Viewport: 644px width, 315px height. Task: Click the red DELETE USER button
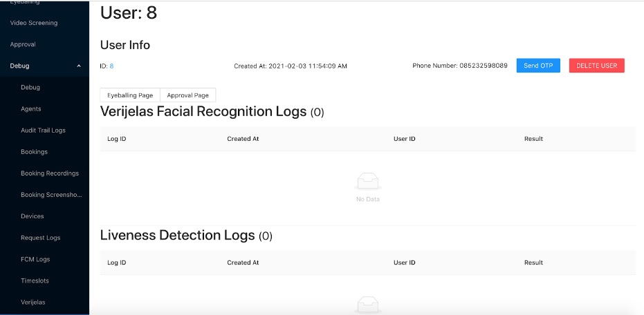(597, 66)
